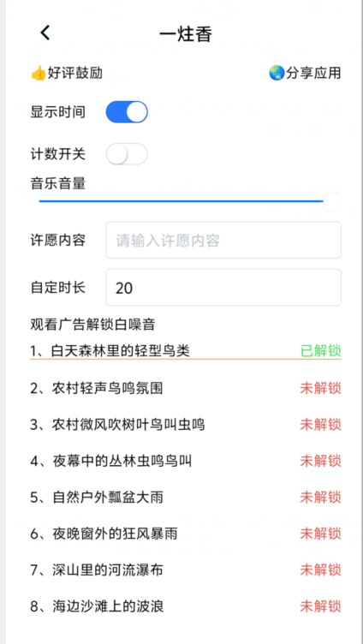This screenshot has width=363, height=644.
Task: Click the 自定时长 field showing 20
Action: coord(223,288)
